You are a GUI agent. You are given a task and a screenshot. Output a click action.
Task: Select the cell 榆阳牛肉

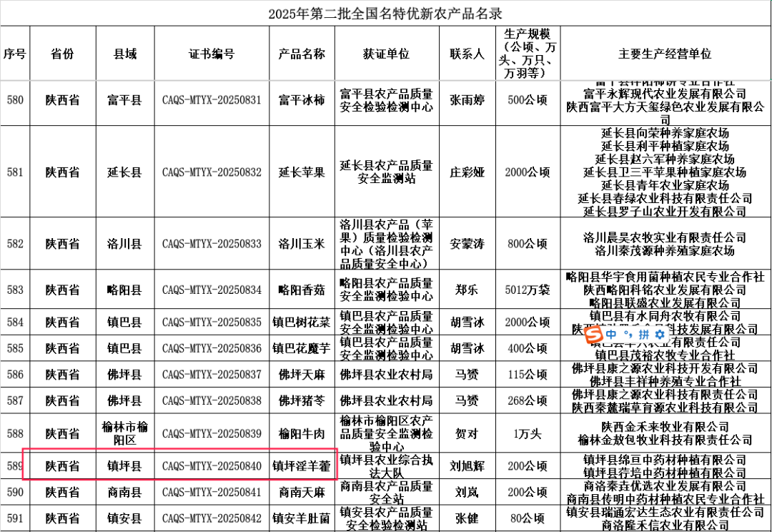click(x=302, y=433)
